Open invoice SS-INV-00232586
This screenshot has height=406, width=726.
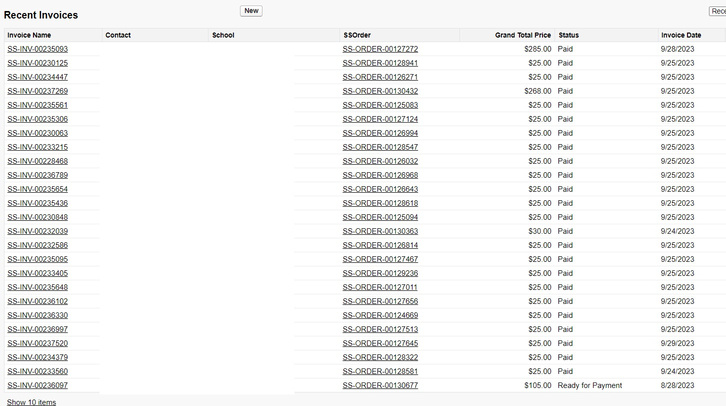pyautogui.click(x=38, y=245)
